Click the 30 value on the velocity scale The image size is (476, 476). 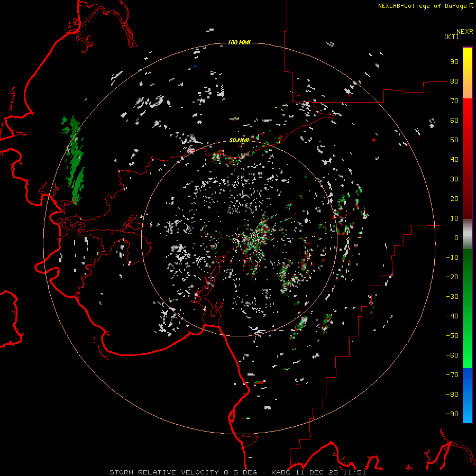click(454, 179)
